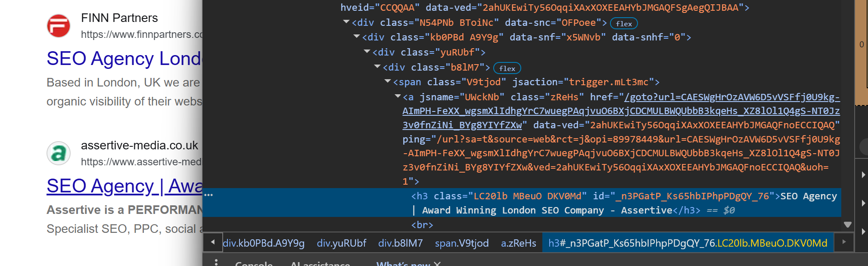Click the https://www.finnpartners URL text
868x266 pixels.
(x=142, y=34)
